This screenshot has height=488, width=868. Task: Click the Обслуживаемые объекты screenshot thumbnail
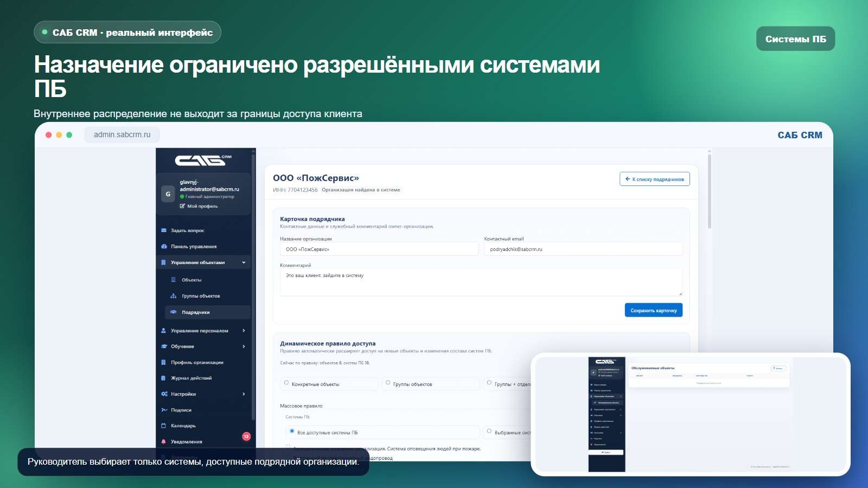tap(690, 414)
